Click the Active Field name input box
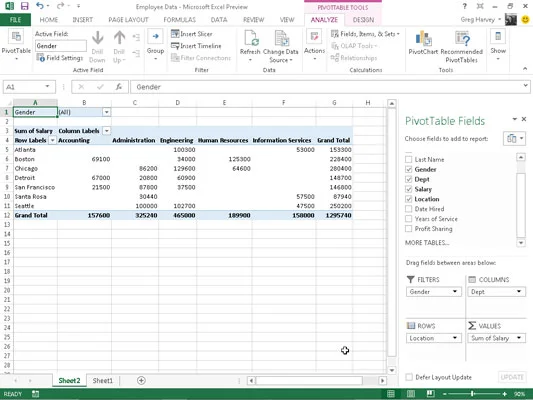 61,46
